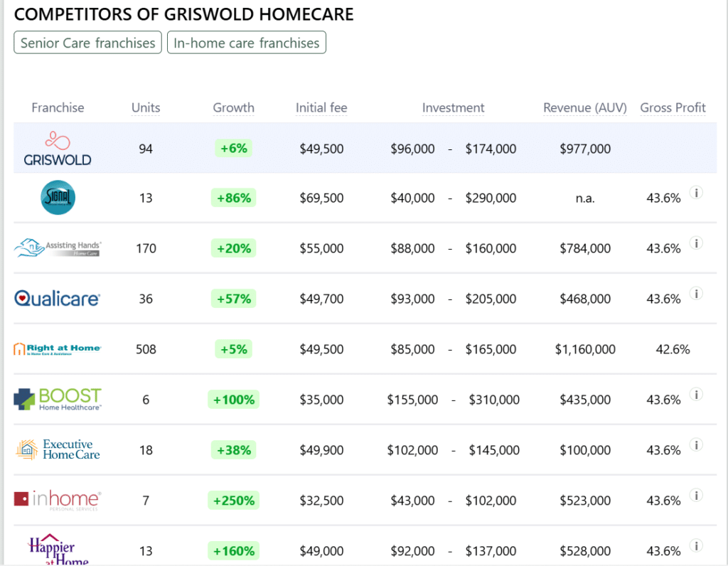Click the +38% growth badge

point(233,450)
